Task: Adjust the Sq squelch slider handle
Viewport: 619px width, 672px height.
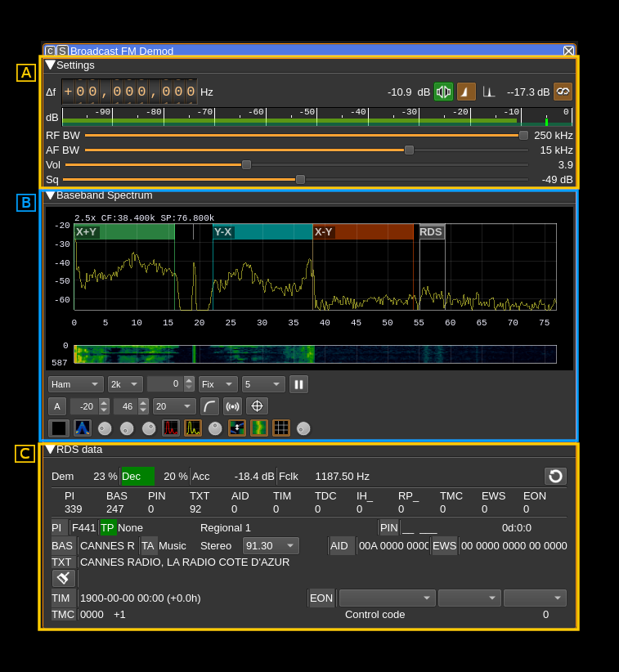Action: pyautogui.click(x=300, y=179)
